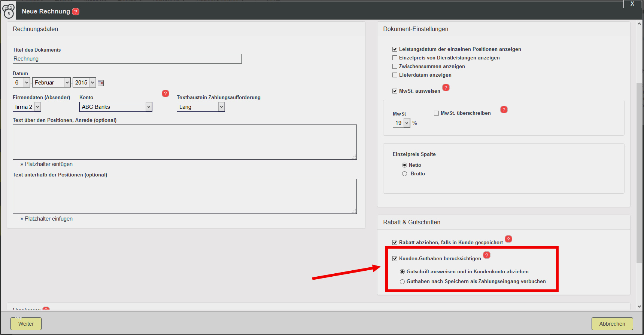The width and height of the screenshot is (644, 335).
Task: Select Guthaben nach Speichern als Zahlungseingang verbuchen
Action: [402, 282]
